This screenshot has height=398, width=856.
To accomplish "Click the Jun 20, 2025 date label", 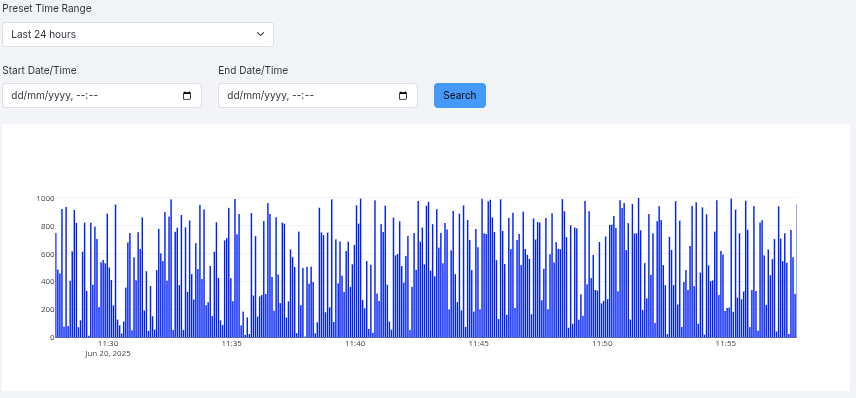I will [108, 354].
